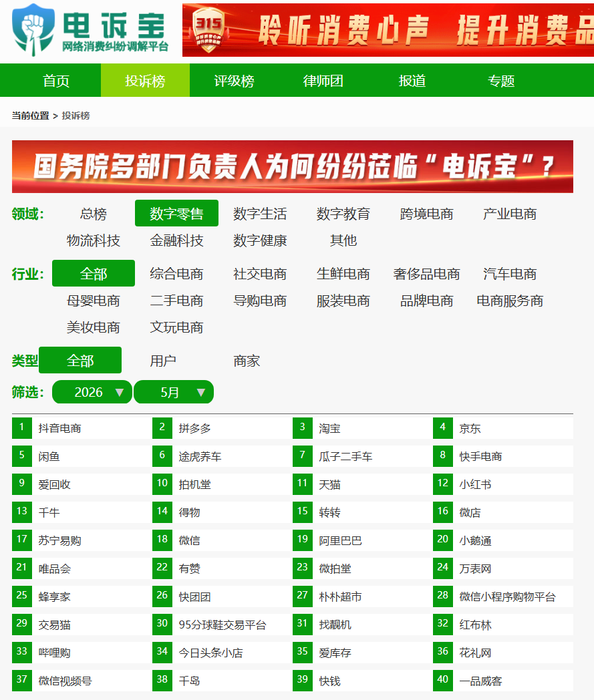Image resolution: width=594 pixels, height=700 pixels.
Task: Choose 全部 in the 类型 row
Action: click(x=80, y=360)
